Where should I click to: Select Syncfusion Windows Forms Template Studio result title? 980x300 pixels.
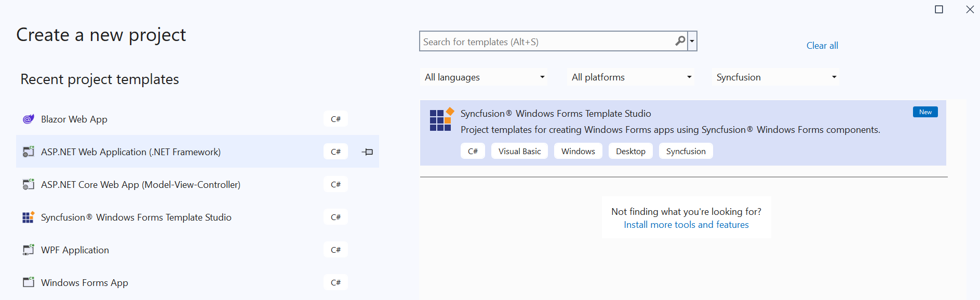[x=556, y=114]
